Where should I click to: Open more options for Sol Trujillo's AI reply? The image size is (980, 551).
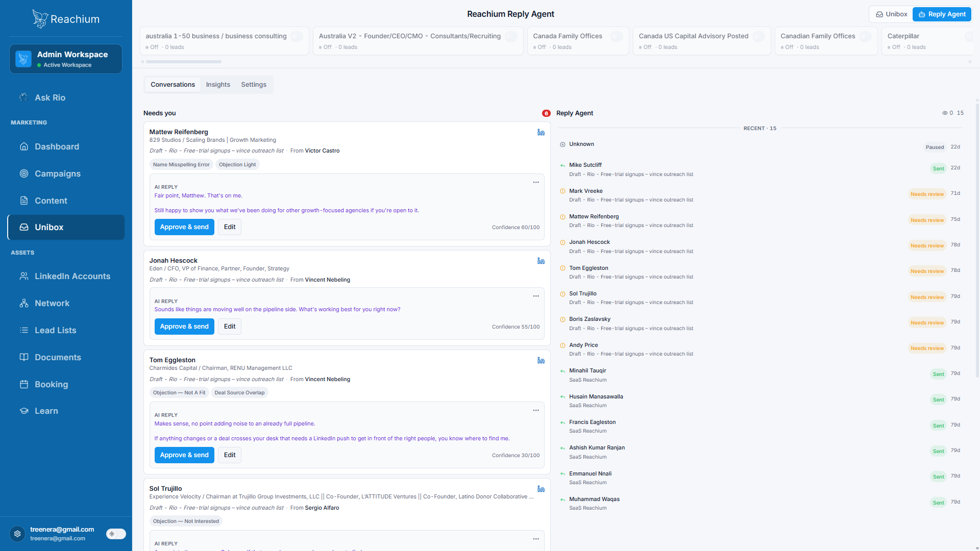pyautogui.click(x=536, y=539)
